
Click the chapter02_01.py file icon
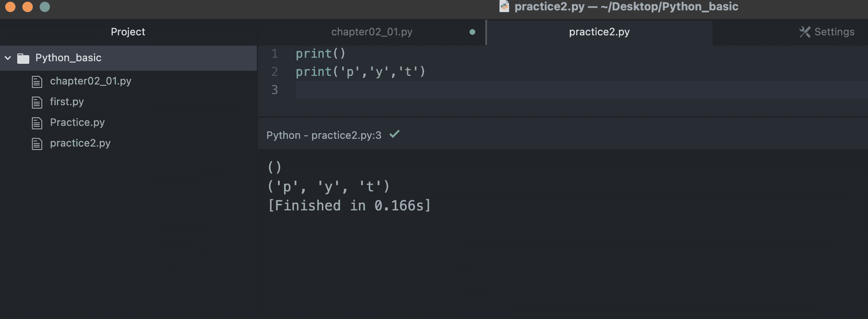tap(37, 81)
